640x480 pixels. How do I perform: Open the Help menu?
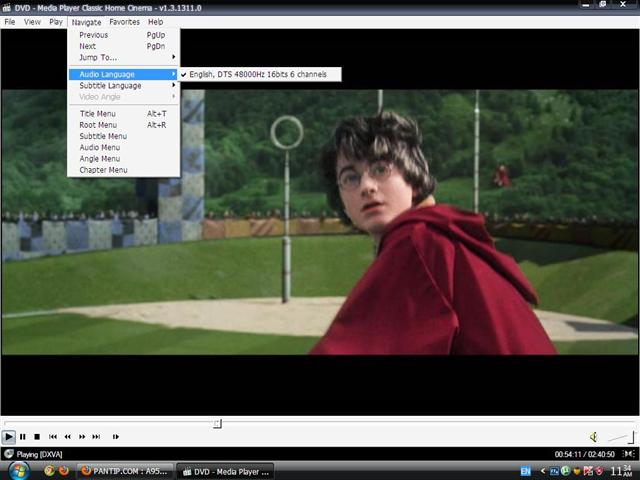(156, 22)
